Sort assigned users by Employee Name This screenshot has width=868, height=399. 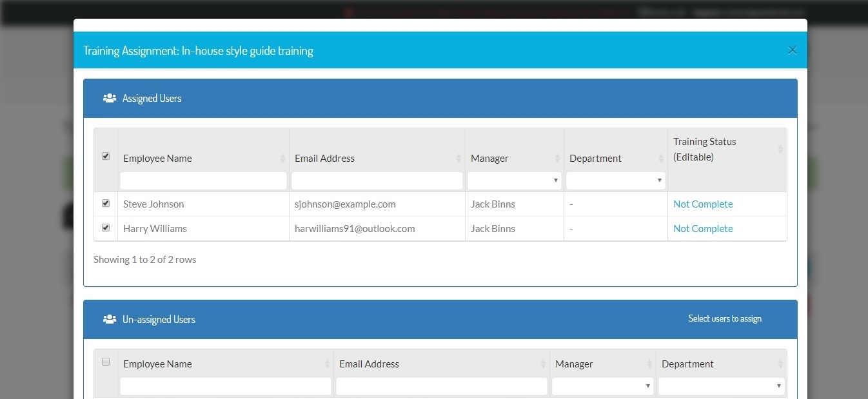coord(282,159)
